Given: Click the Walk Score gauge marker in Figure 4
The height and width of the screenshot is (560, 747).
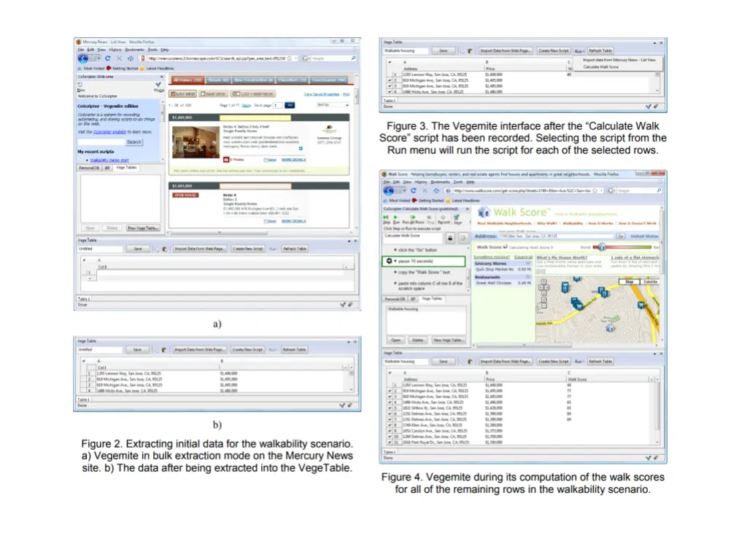Looking at the screenshot, I should [x=602, y=247].
